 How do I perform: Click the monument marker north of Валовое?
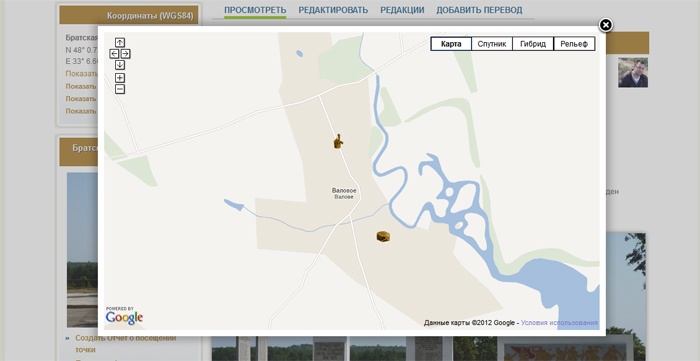(x=338, y=141)
